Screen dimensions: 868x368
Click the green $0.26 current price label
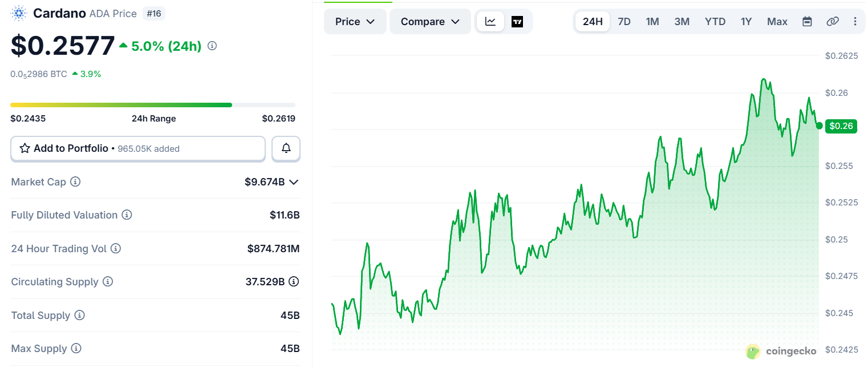pyautogui.click(x=842, y=126)
